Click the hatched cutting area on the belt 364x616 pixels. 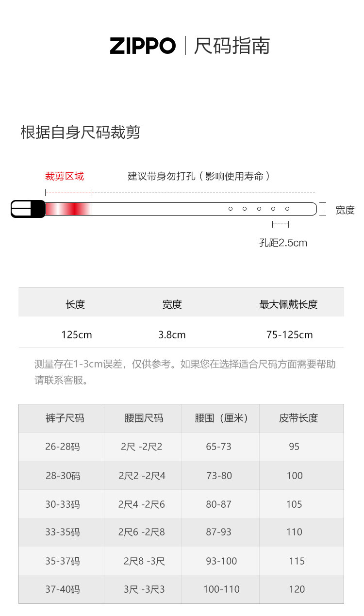[x=69, y=209]
